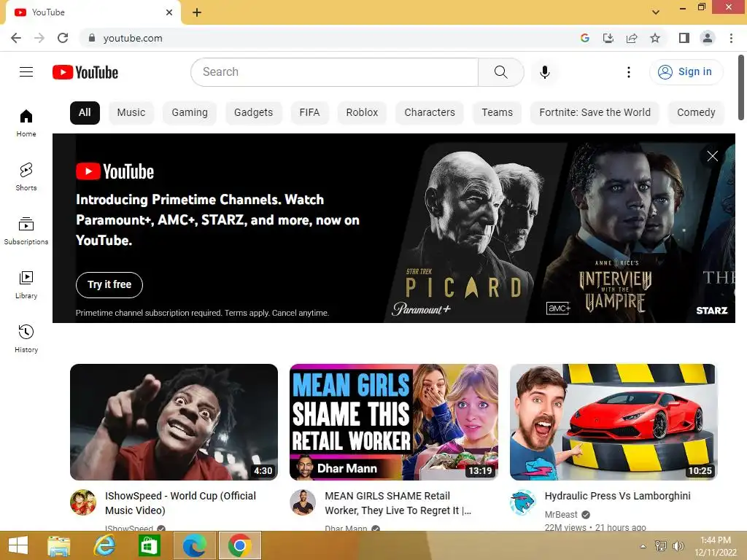
Task: Open a new browser tab
Action: point(197,12)
